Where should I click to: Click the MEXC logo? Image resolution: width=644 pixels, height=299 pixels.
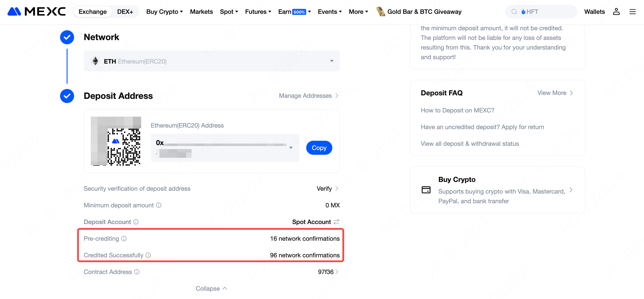pyautogui.click(x=37, y=11)
